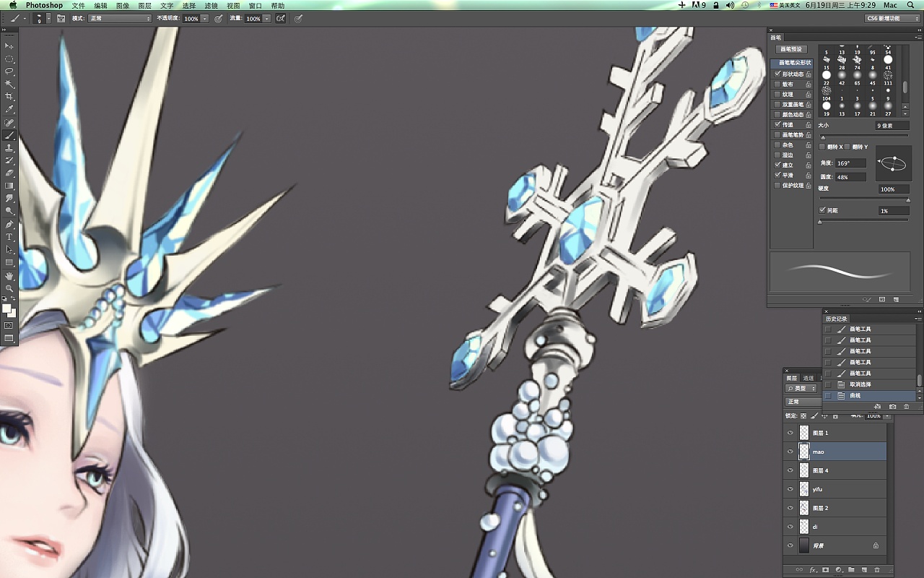Screen dimensions: 924x578
Task: Select the Gradient tool
Action: [9, 185]
